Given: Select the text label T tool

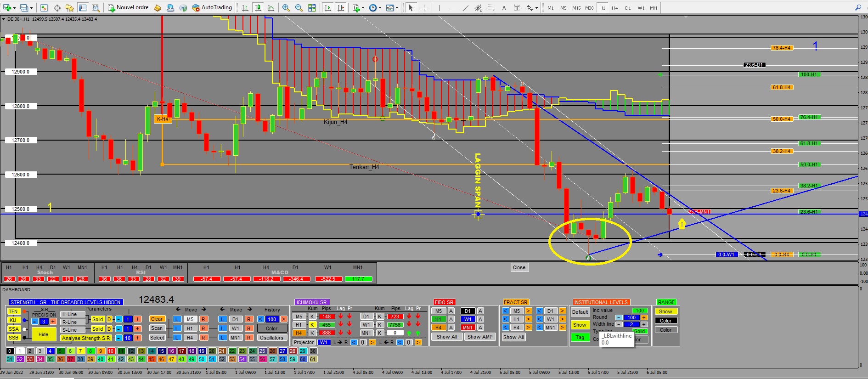Looking at the screenshot, I should [x=517, y=8].
